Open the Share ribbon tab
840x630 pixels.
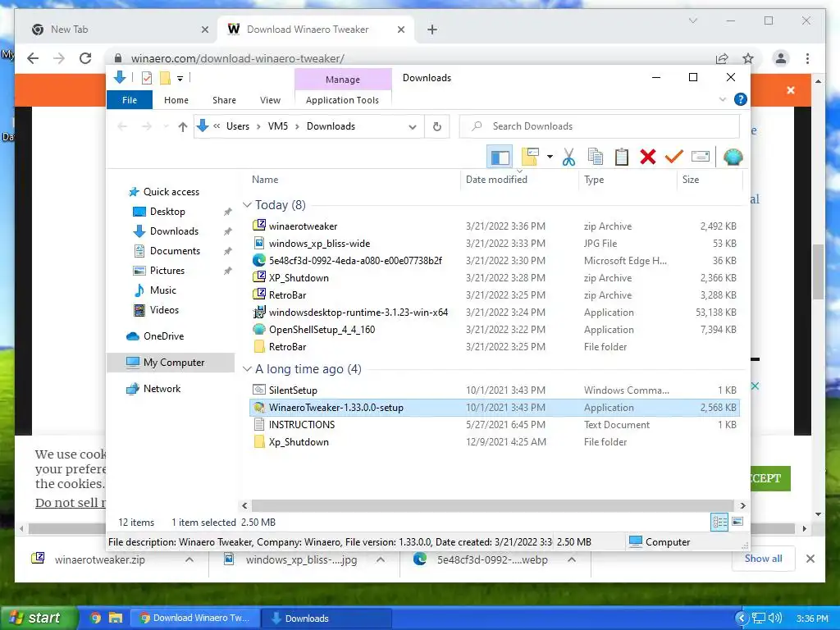(x=224, y=100)
